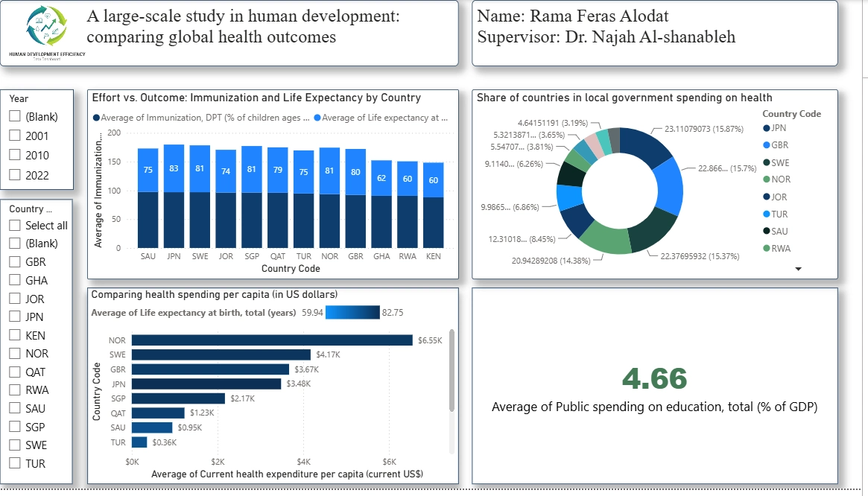Enable the JOR country filter

click(x=15, y=299)
